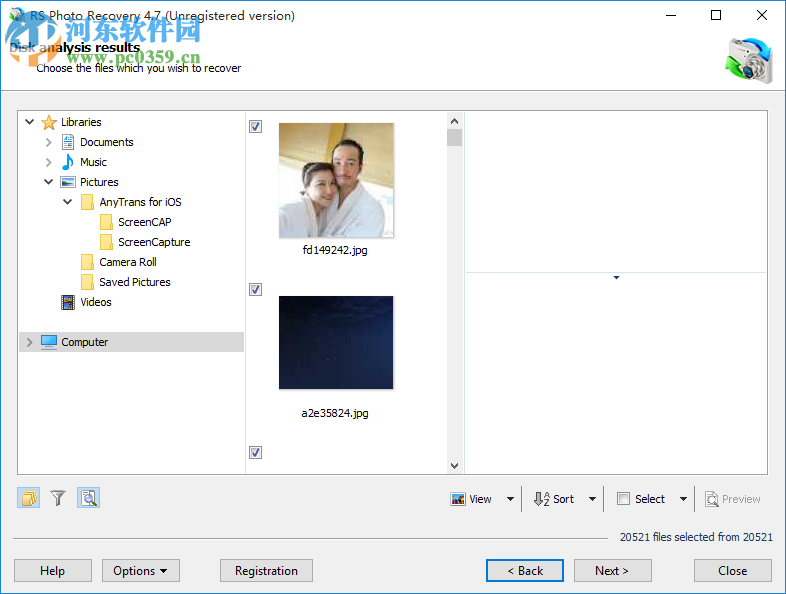Click the a2e35824.jpg file name

point(335,413)
